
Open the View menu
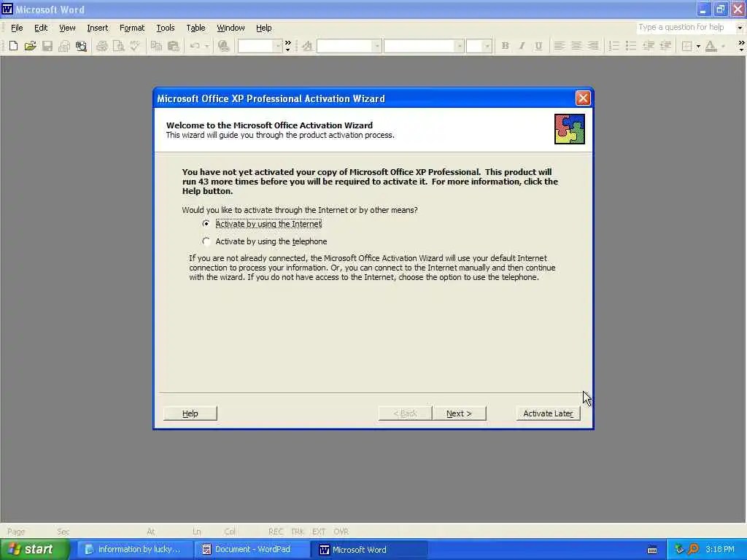tap(67, 28)
